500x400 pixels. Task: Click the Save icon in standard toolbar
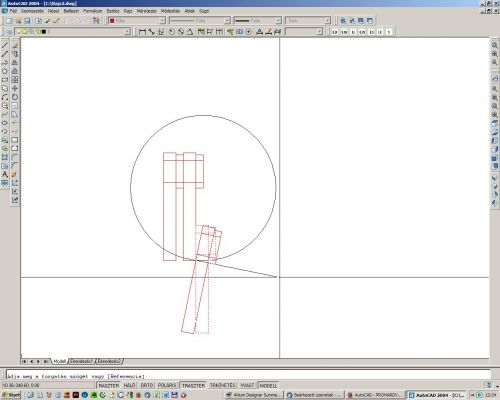27,21
